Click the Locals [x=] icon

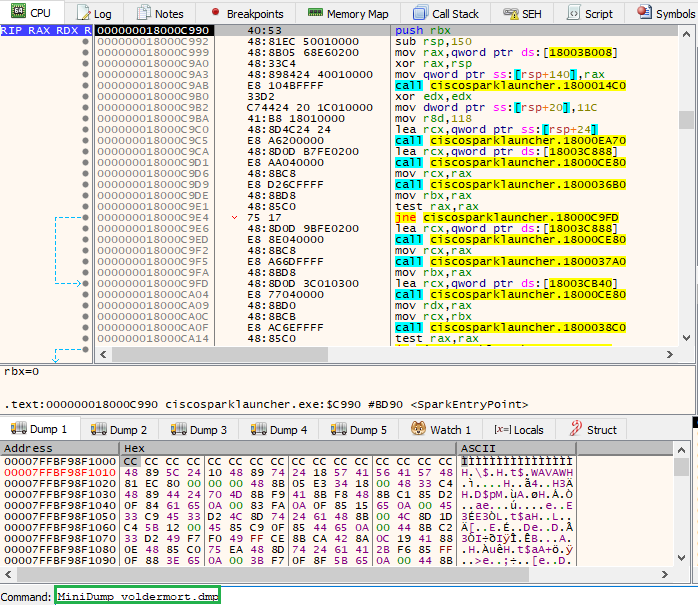coord(503,429)
